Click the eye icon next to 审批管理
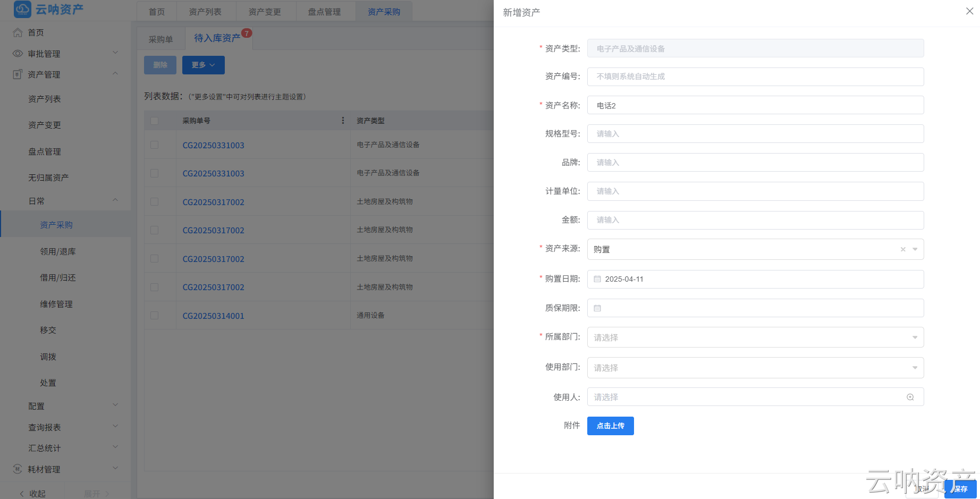980x499 pixels. click(16, 53)
